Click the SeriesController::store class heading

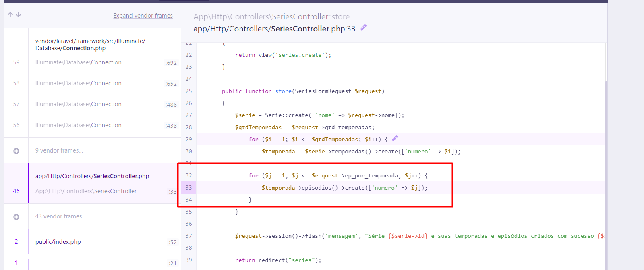tap(271, 16)
